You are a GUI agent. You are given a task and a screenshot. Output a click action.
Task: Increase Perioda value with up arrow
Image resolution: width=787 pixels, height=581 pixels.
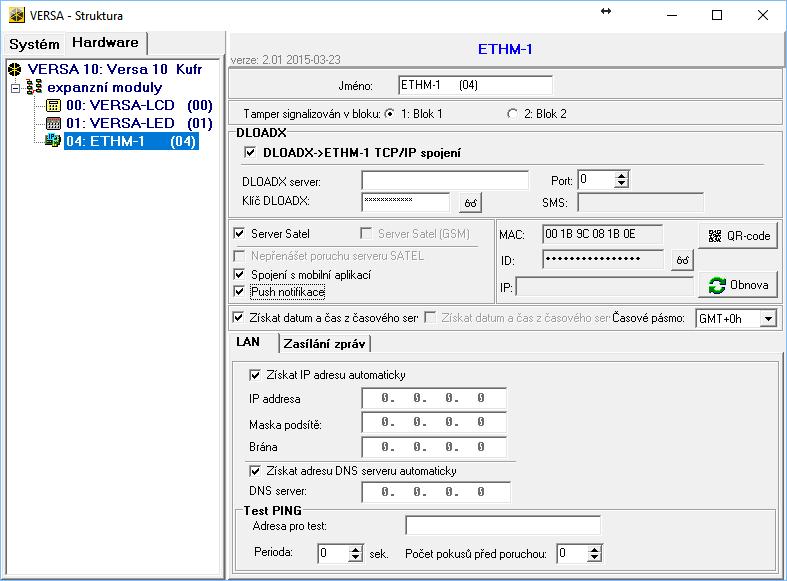[355, 550]
